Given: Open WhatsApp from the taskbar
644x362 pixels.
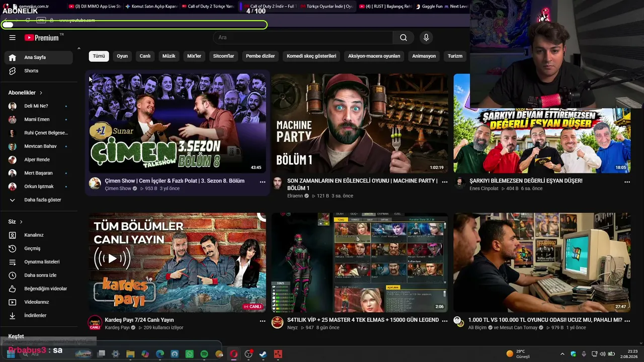Looking at the screenshot, I should (189, 354).
